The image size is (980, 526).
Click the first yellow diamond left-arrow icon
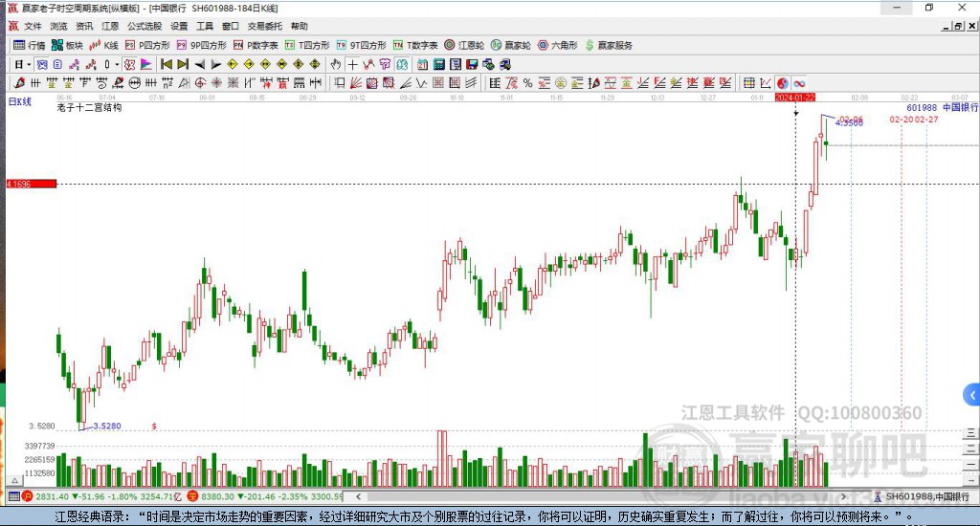(x=233, y=64)
